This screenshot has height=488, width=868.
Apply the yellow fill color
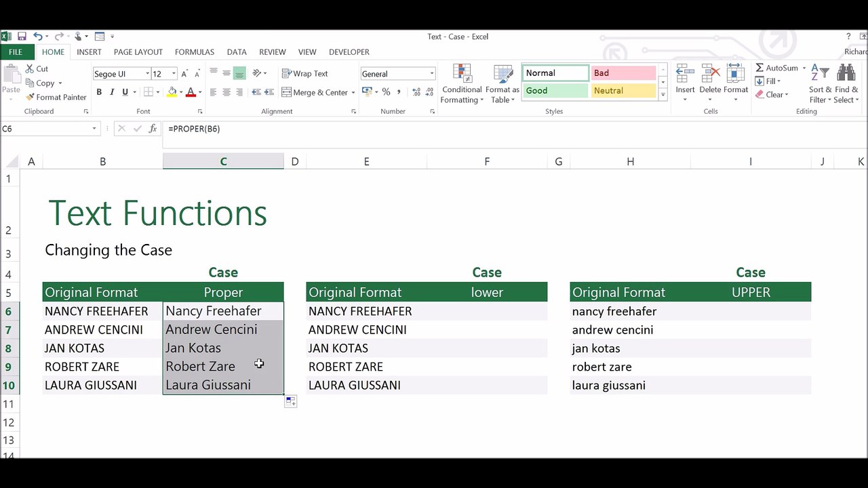[x=172, y=92]
